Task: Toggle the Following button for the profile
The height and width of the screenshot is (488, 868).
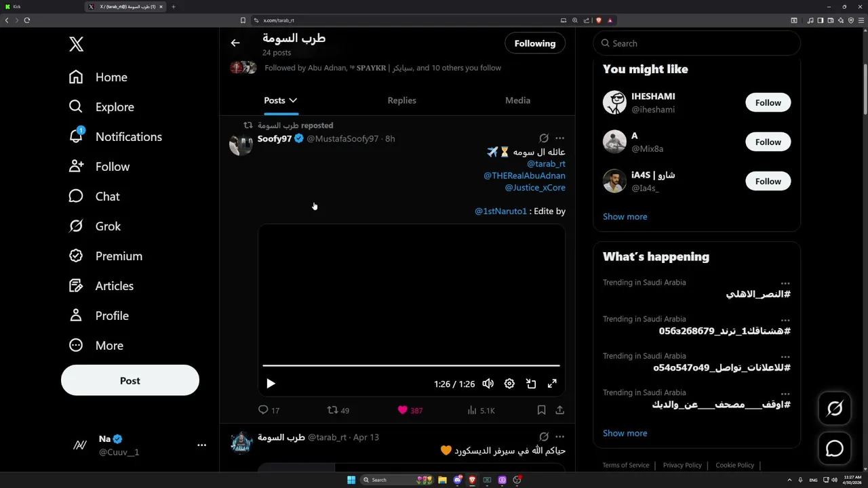Action: (535, 43)
